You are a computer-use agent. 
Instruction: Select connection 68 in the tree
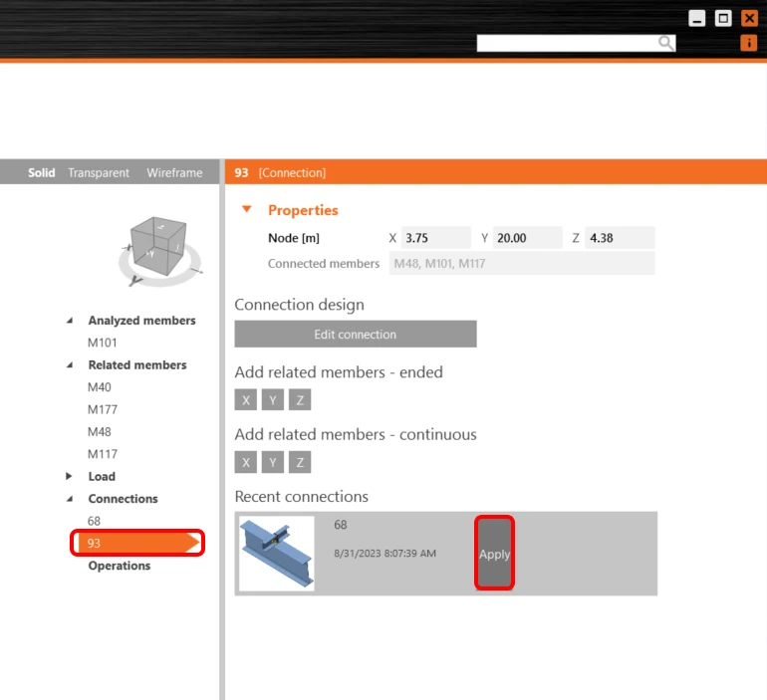94,521
